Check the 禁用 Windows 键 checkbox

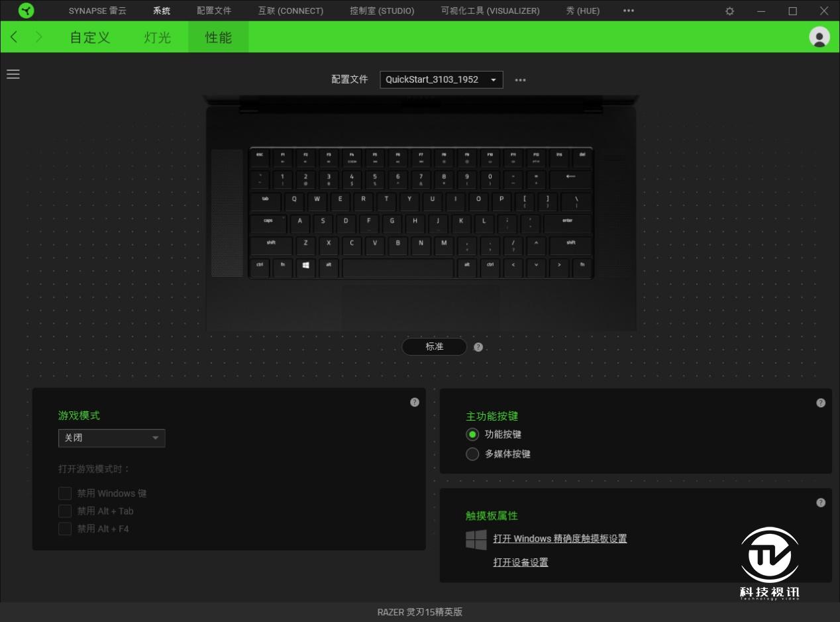[x=64, y=493]
